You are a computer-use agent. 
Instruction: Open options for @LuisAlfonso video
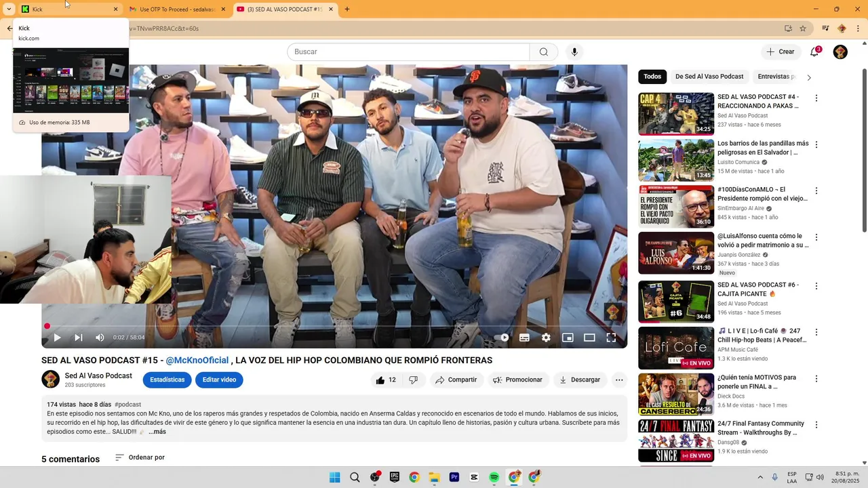coord(816,237)
